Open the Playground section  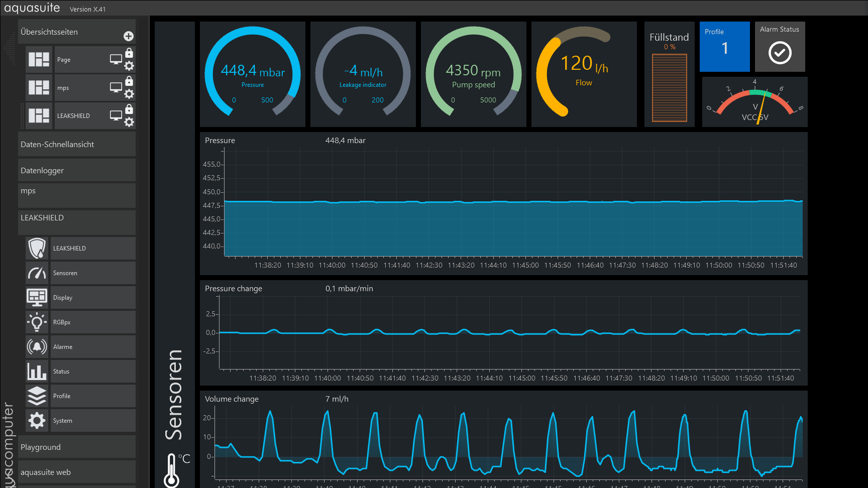point(76,447)
